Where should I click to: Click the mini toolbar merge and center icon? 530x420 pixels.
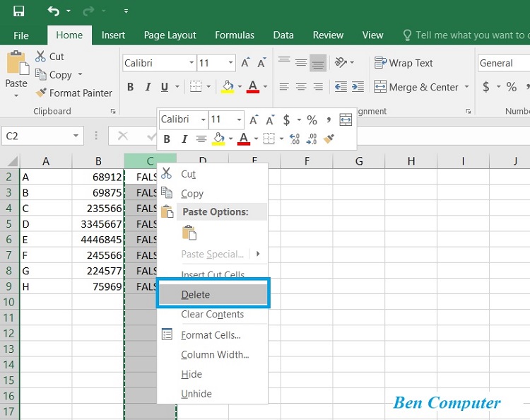[x=346, y=119]
